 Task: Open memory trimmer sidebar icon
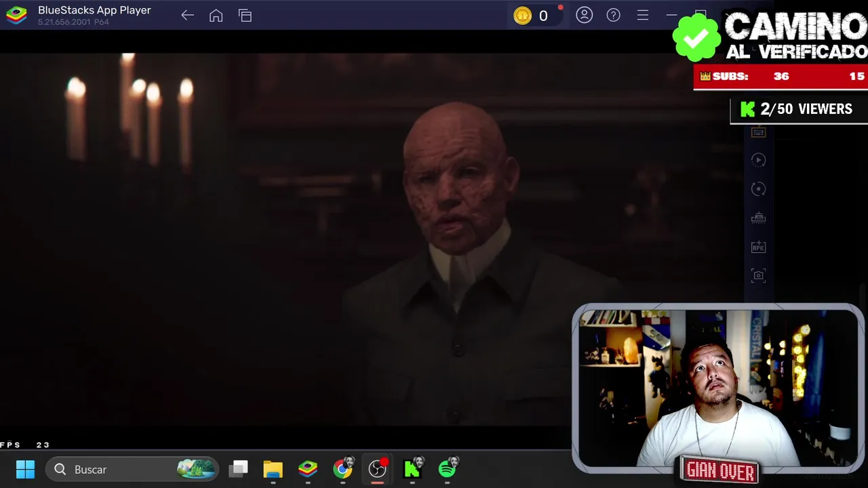(x=758, y=218)
